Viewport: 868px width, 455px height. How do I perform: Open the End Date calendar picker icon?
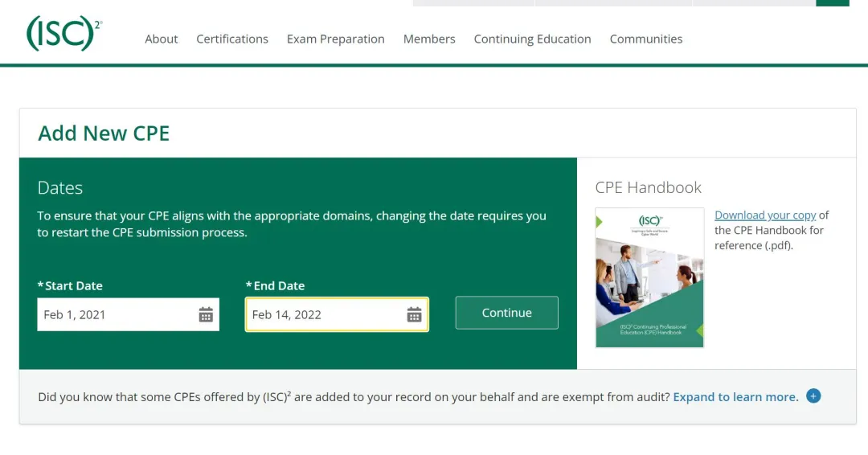coord(414,315)
